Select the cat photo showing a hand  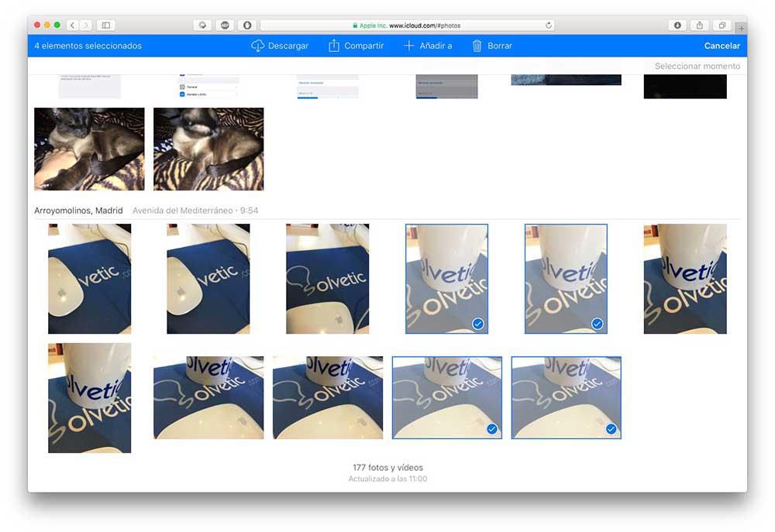coord(89,149)
